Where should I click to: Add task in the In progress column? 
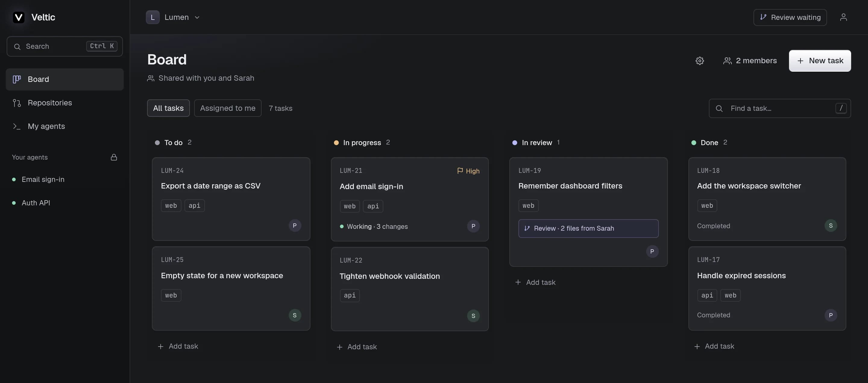(x=357, y=347)
